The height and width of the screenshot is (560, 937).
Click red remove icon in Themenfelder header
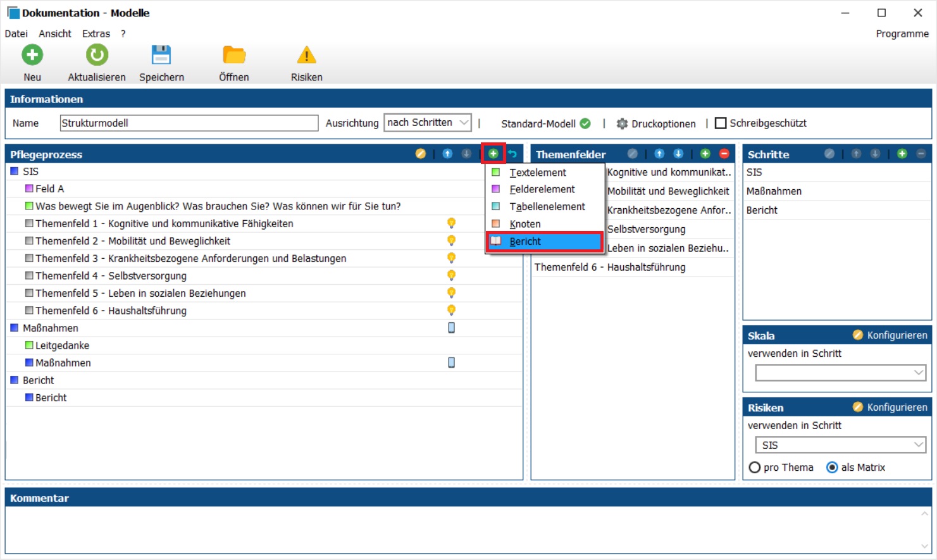click(724, 154)
